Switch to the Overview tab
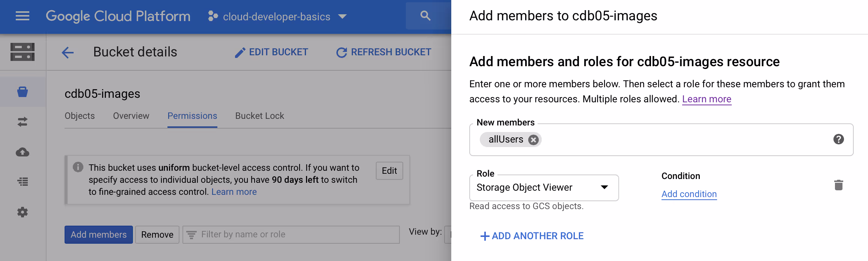Image resolution: width=868 pixels, height=261 pixels. pyautogui.click(x=131, y=116)
